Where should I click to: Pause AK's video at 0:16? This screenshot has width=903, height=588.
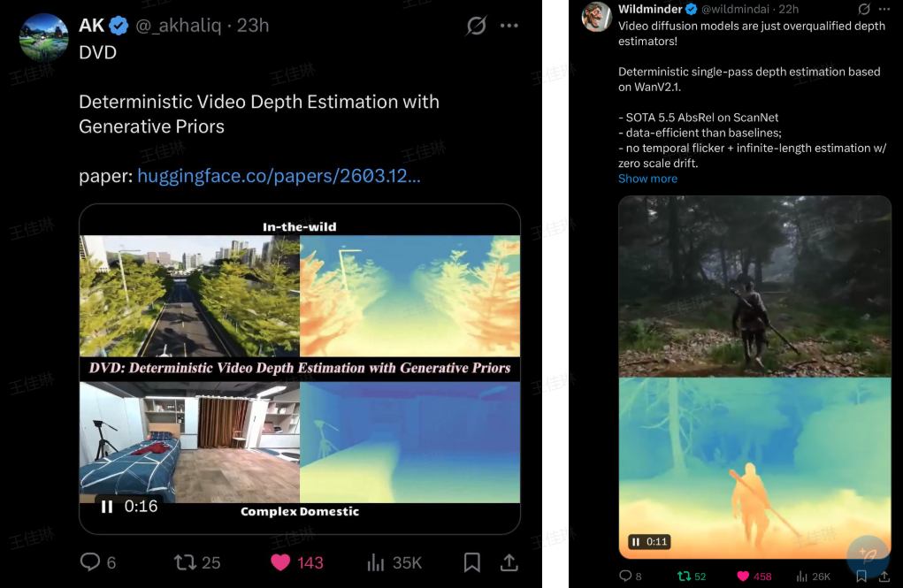click(x=107, y=507)
